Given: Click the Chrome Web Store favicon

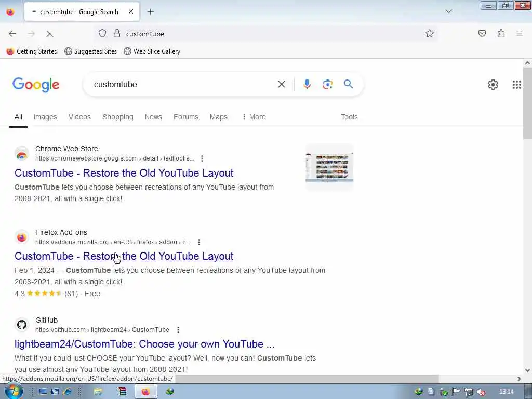Looking at the screenshot, I should click(22, 154).
